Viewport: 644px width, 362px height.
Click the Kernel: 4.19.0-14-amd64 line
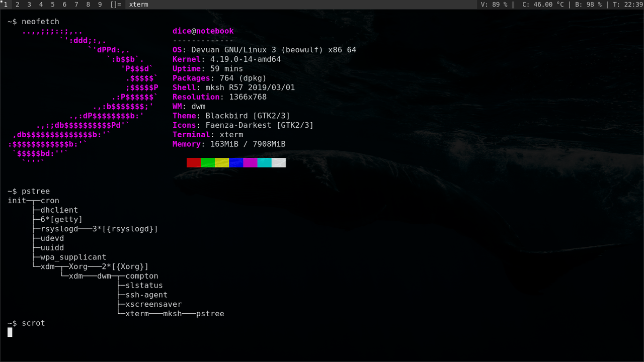pos(226,59)
